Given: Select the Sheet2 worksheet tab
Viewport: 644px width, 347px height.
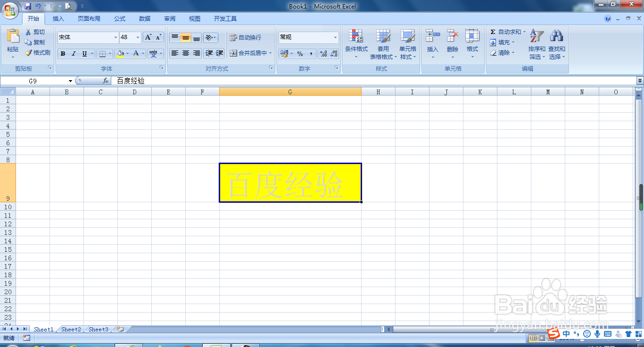Looking at the screenshot, I should [71, 330].
